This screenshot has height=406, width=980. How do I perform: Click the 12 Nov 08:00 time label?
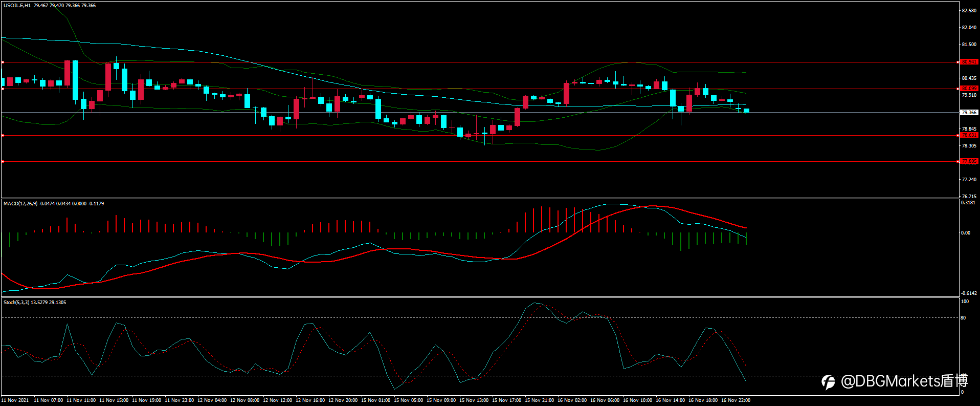point(245,400)
